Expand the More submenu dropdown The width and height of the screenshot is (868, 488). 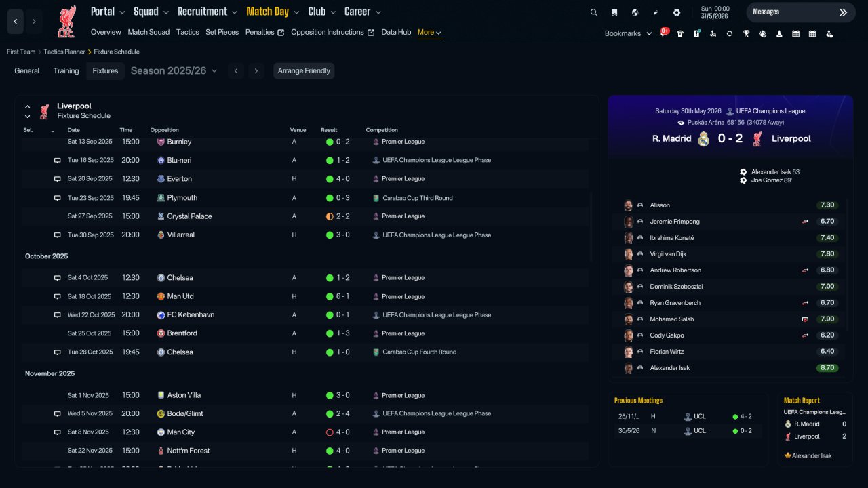coord(430,33)
